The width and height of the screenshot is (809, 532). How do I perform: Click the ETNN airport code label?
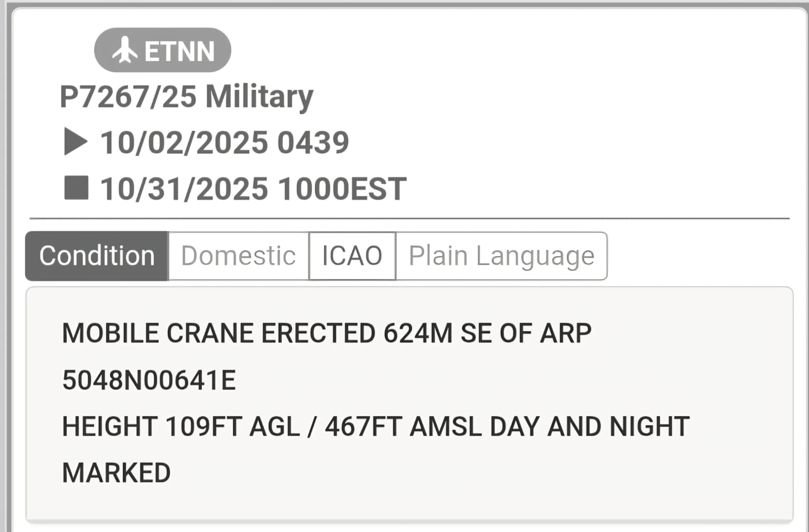click(179, 51)
